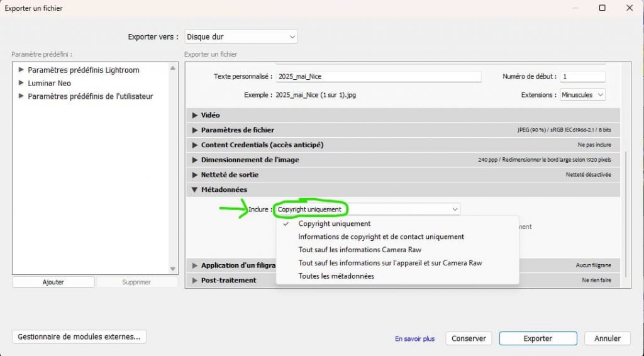Expand the Vidéo section triangle
Screen dimensions: 644x356
(x=195, y=116)
